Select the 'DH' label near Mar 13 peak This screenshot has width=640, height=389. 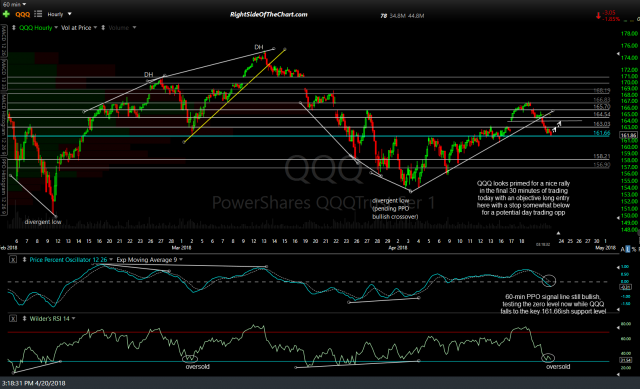pyautogui.click(x=259, y=47)
